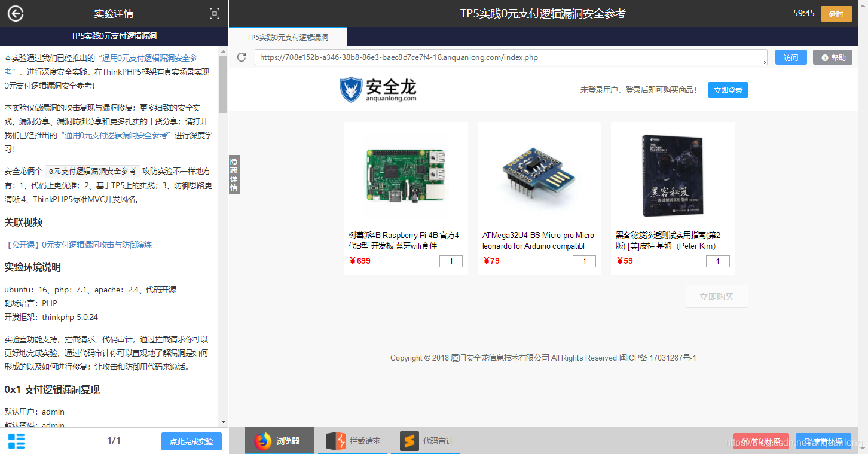Click the ATMega32U4 BS Micro product title
Viewport: 868px width, 454px height.
[538, 240]
